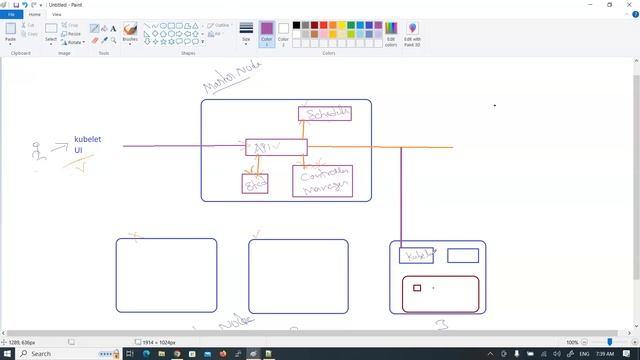This screenshot has width=640, height=360.
Task: Select the Color picker eyedropper tool
Action: pyautogui.click(x=104, y=40)
